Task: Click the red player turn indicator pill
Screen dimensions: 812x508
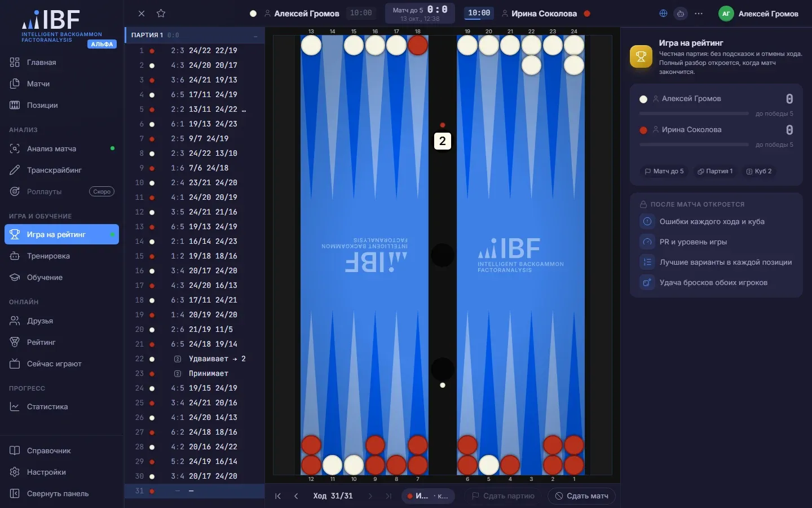Action: tap(428, 496)
